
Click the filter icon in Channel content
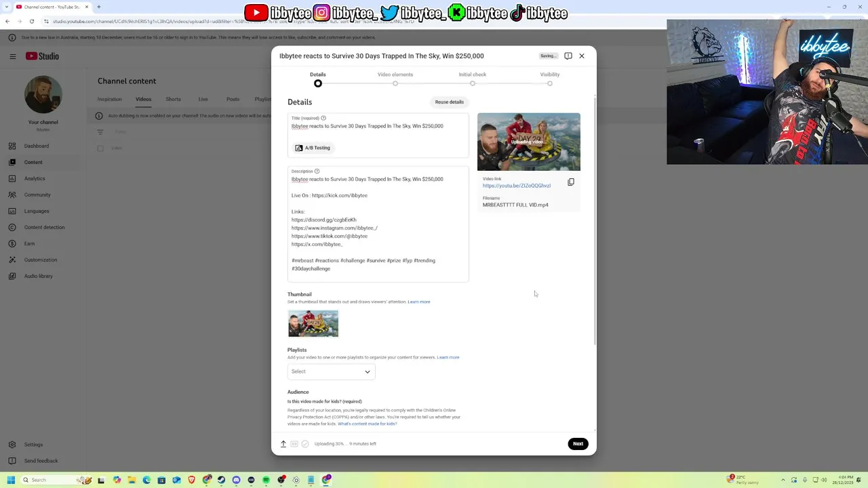(x=100, y=131)
